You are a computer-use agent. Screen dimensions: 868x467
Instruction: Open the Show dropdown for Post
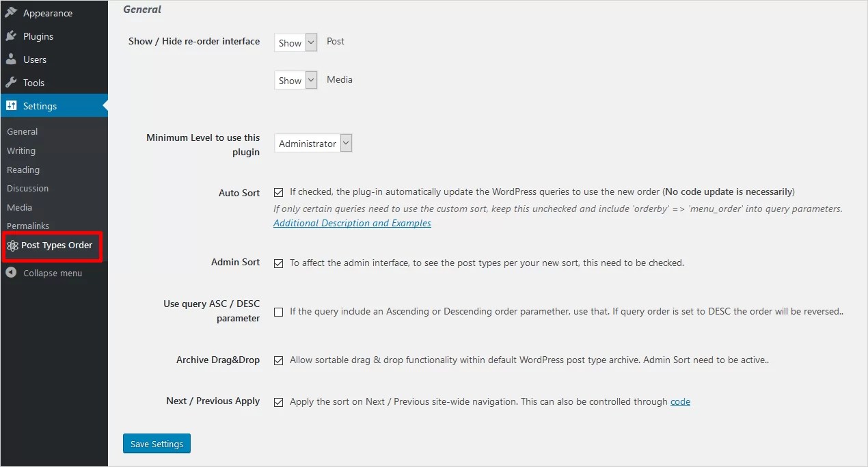coord(296,42)
